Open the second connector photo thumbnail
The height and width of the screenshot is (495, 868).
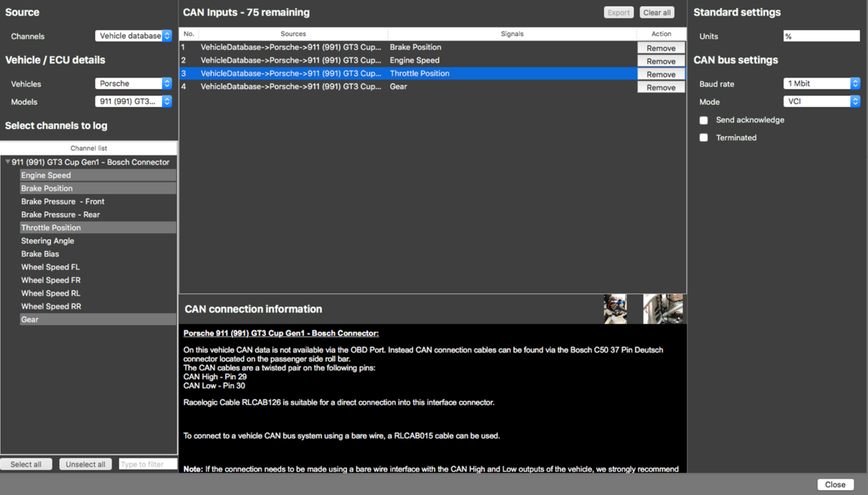(663, 309)
